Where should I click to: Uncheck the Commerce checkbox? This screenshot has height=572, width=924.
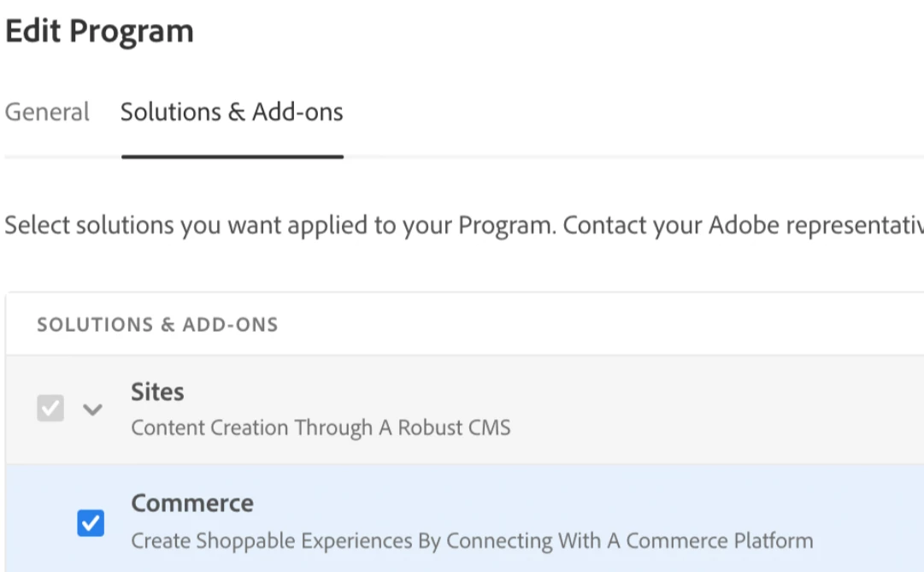pos(91,523)
